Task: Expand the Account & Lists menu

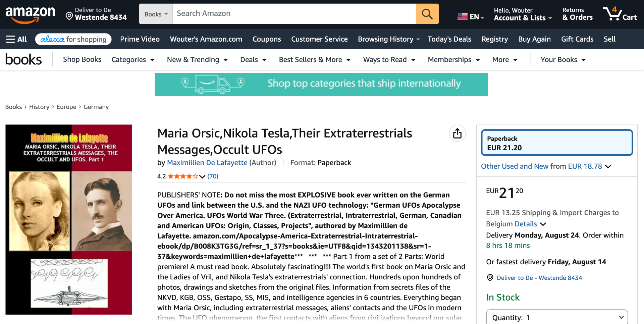Action: click(x=523, y=14)
